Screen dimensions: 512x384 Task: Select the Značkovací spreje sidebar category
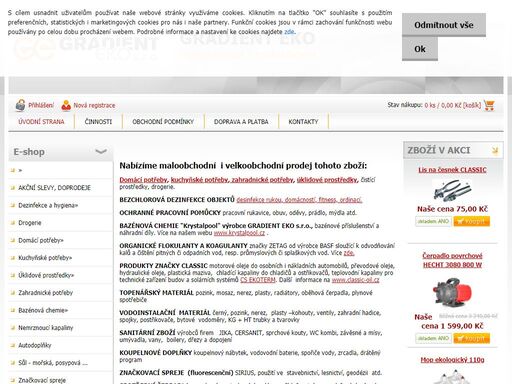coord(42,380)
